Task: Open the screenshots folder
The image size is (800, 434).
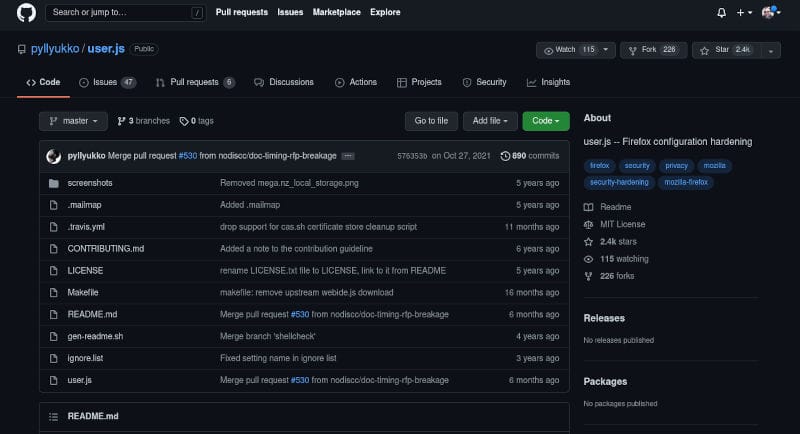Action: (x=90, y=183)
